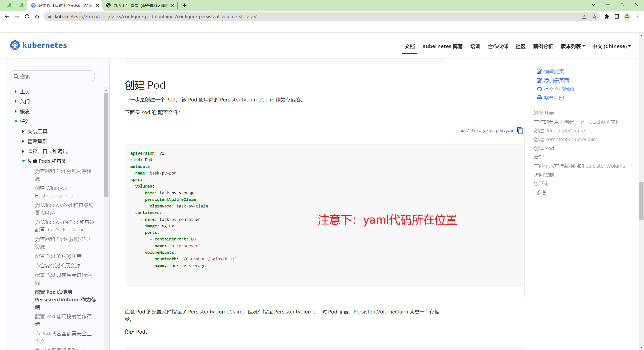Click the Kubernetes logo
Image resolution: width=644 pixels, height=350 pixels.
tap(38, 45)
